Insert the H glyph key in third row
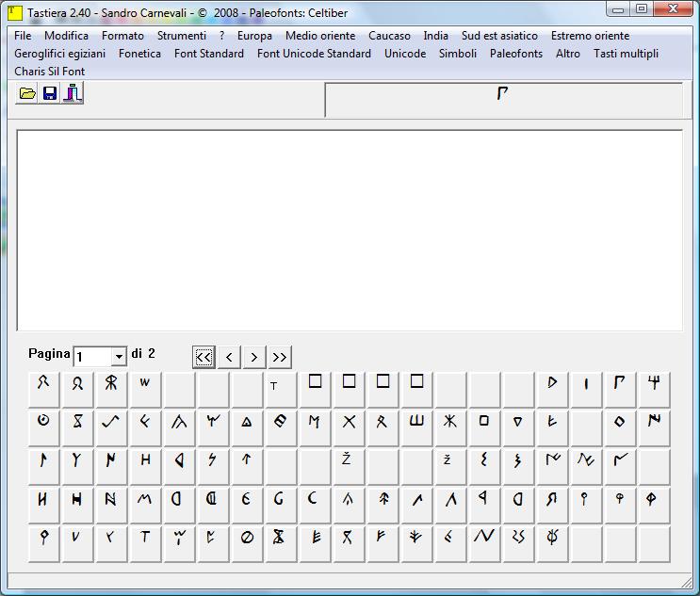Screen dimensions: 700x596 (145, 467)
